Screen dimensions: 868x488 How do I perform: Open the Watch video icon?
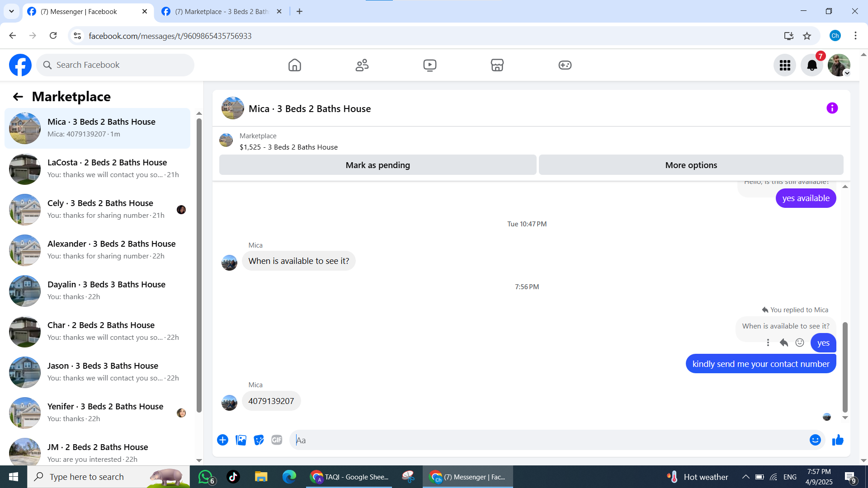(x=430, y=65)
